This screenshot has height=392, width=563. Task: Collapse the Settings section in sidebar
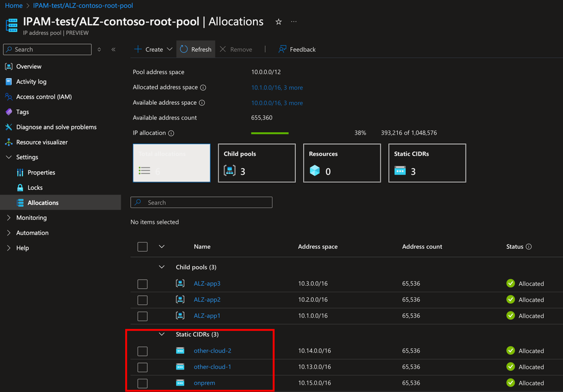tap(9, 157)
